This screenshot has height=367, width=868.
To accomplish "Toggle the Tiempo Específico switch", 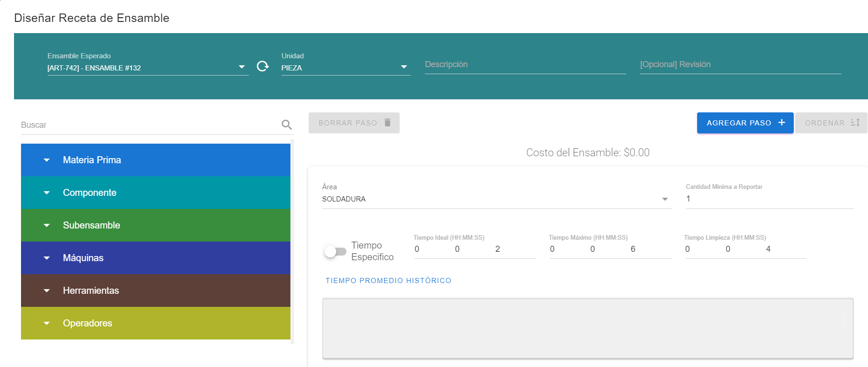I will point(335,251).
